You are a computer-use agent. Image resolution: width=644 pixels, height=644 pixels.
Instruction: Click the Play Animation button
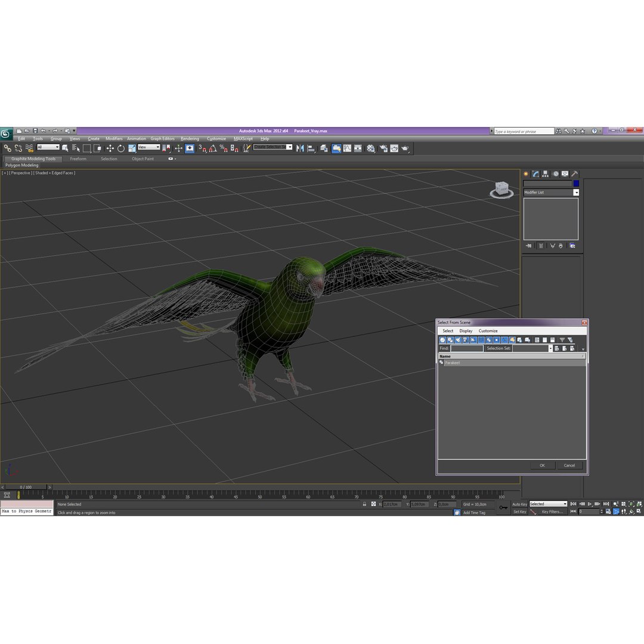pyautogui.click(x=589, y=504)
